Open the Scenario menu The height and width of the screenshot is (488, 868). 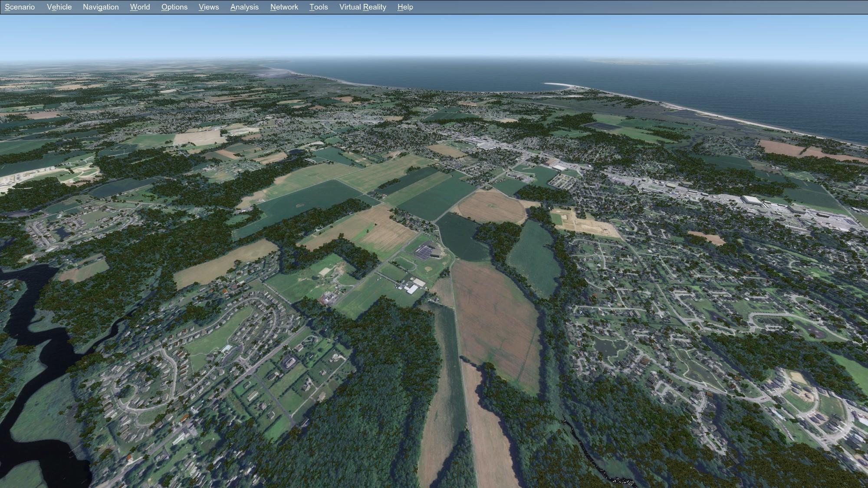pyautogui.click(x=20, y=7)
